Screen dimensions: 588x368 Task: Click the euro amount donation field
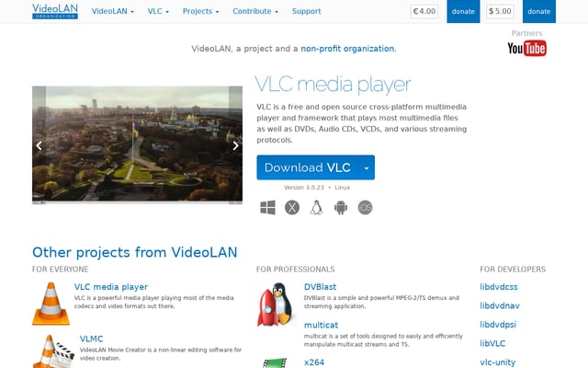coord(424,11)
